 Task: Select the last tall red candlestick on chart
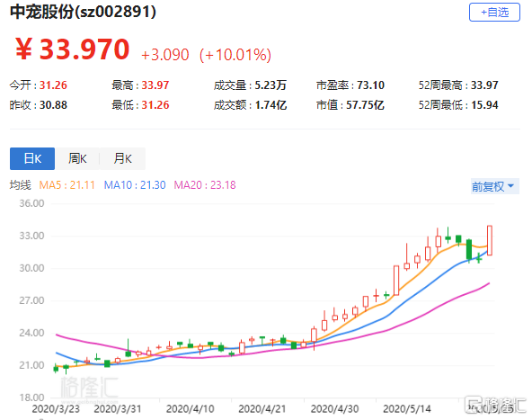[490, 240]
